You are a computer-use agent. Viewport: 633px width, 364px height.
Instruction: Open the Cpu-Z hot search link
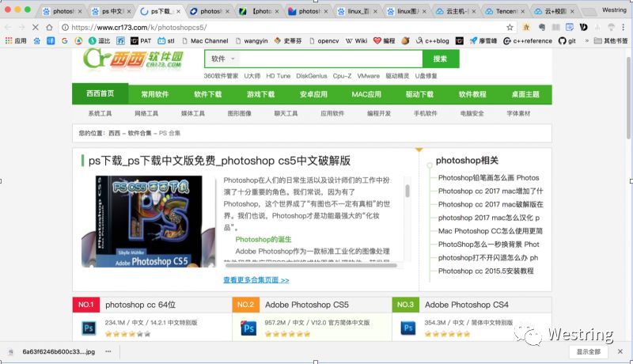342,76
